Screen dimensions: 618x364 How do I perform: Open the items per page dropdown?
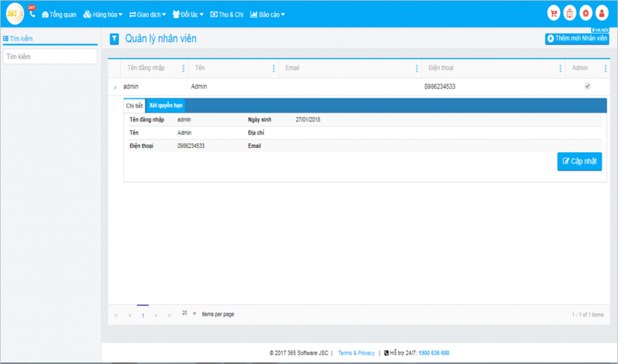coord(194,314)
